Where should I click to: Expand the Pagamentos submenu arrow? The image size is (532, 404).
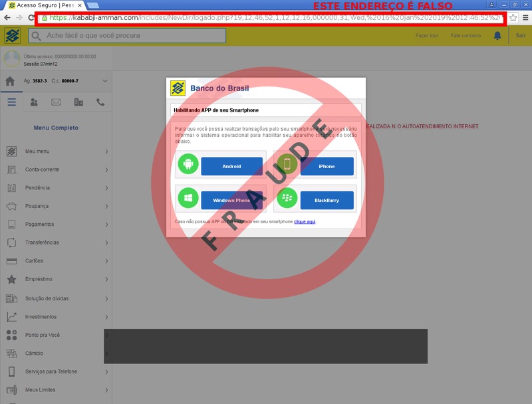106,225
